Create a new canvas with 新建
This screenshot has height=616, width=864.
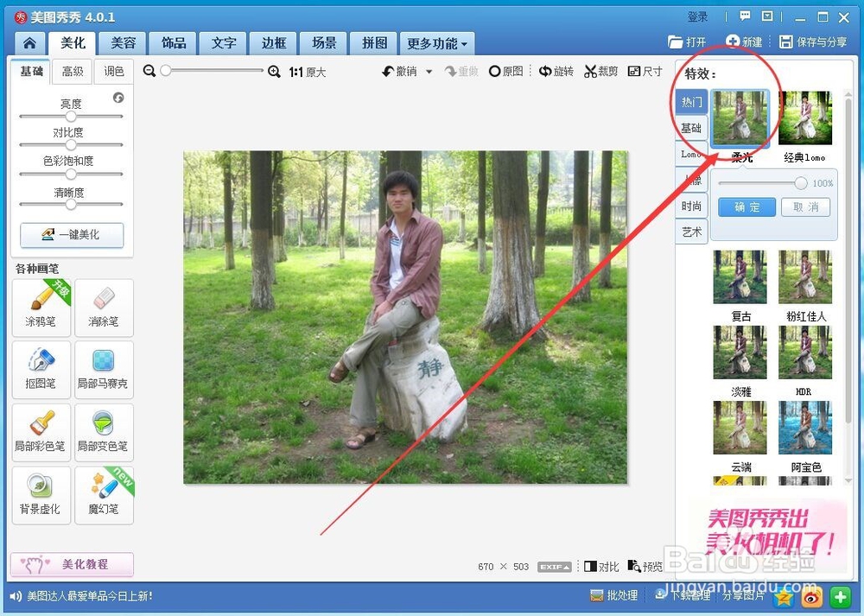click(x=744, y=41)
